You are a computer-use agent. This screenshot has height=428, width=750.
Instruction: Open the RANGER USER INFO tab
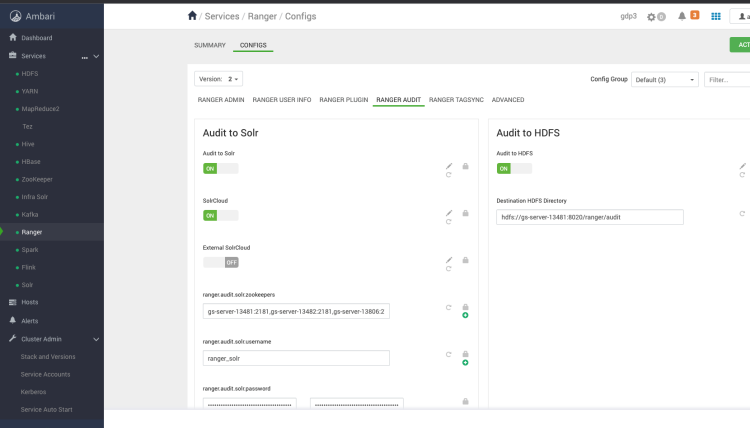[282, 99]
